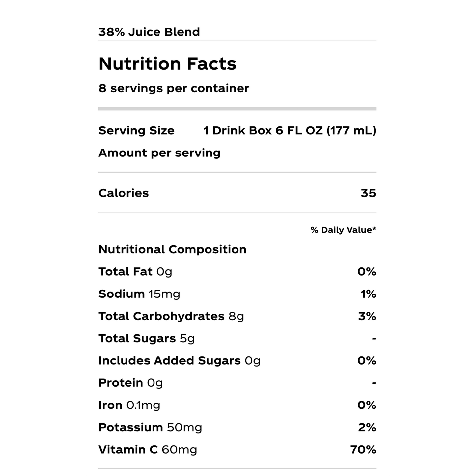Select the "Total Fat 0g" row label
Image resolution: width=476 pixels, height=476 pixels.
[x=135, y=272]
